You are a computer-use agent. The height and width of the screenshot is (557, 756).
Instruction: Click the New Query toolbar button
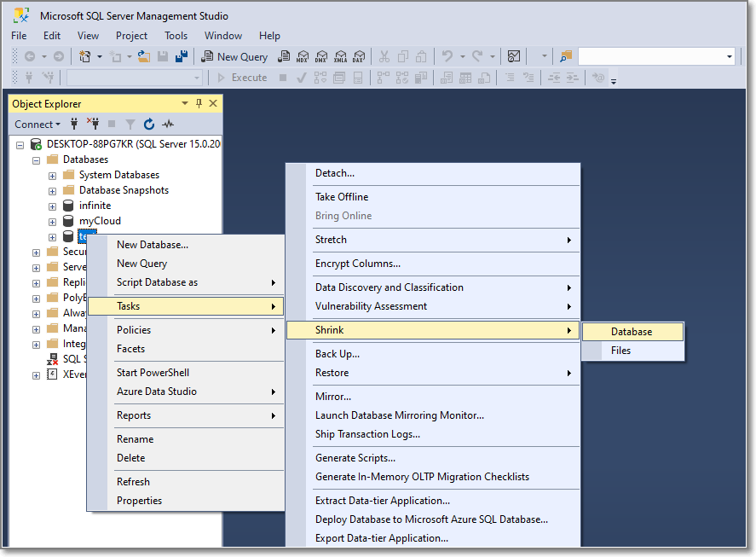[x=234, y=56]
